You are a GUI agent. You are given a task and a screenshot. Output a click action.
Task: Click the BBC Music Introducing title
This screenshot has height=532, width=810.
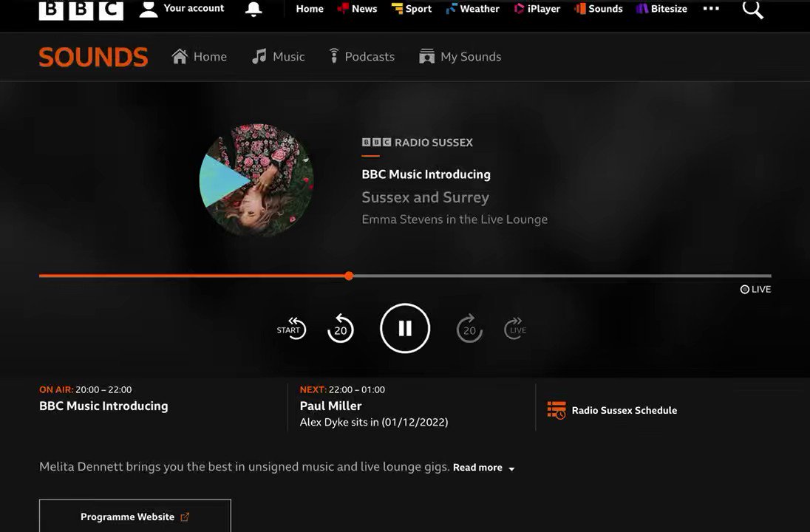426,174
